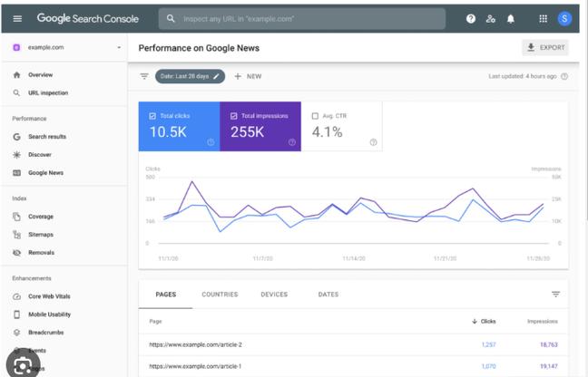Open the Discover report in the sidebar
This screenshot has height=377, width=588.
point(40,155)
